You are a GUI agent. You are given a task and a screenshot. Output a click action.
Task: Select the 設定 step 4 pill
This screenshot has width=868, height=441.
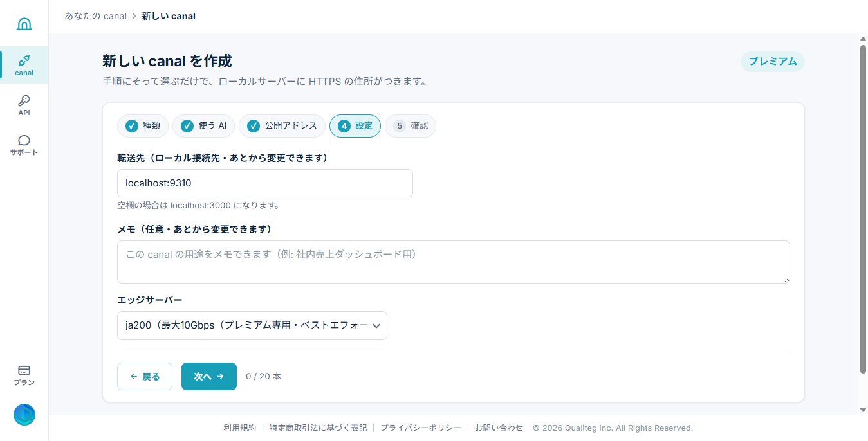coord(355,126)
